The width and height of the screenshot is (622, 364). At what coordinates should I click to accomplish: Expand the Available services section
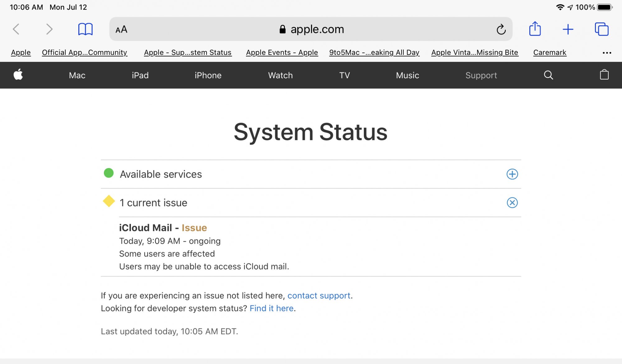click(512, 174)
